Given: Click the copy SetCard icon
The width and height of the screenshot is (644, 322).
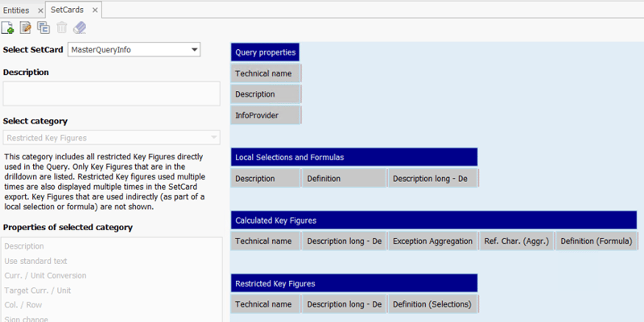Looking at the screenshot, I should [x=43, y=28].
